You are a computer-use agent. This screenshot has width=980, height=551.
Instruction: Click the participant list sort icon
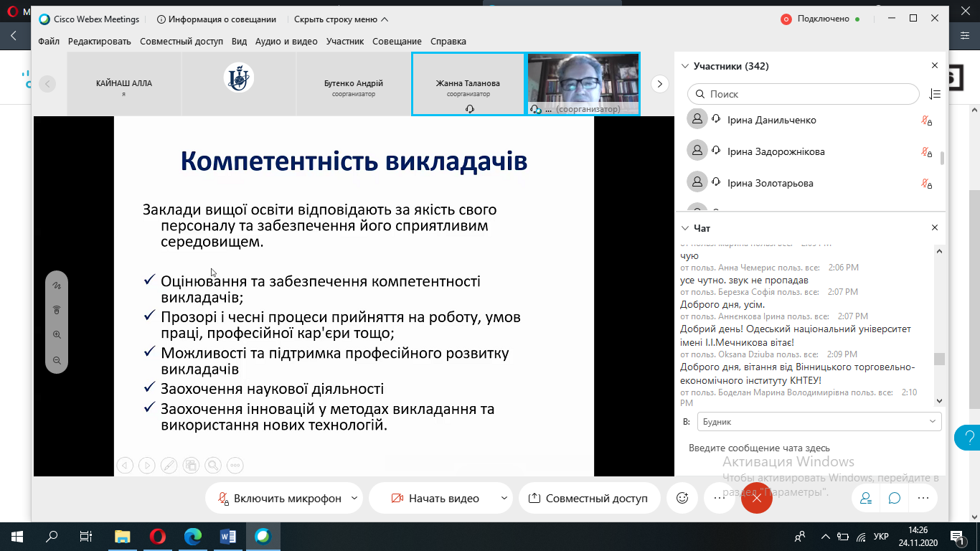click(934, 94)
